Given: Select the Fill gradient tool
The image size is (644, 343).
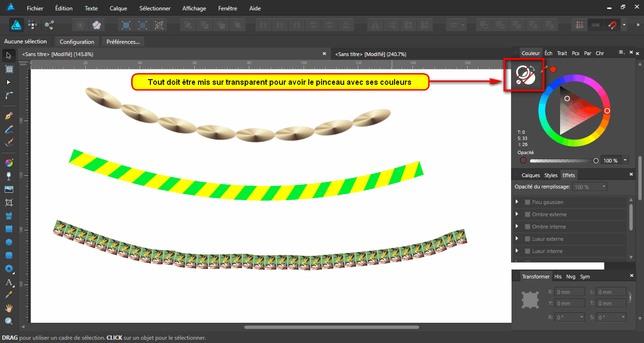Looking at the screenshot, I should (x=8, y=163).
